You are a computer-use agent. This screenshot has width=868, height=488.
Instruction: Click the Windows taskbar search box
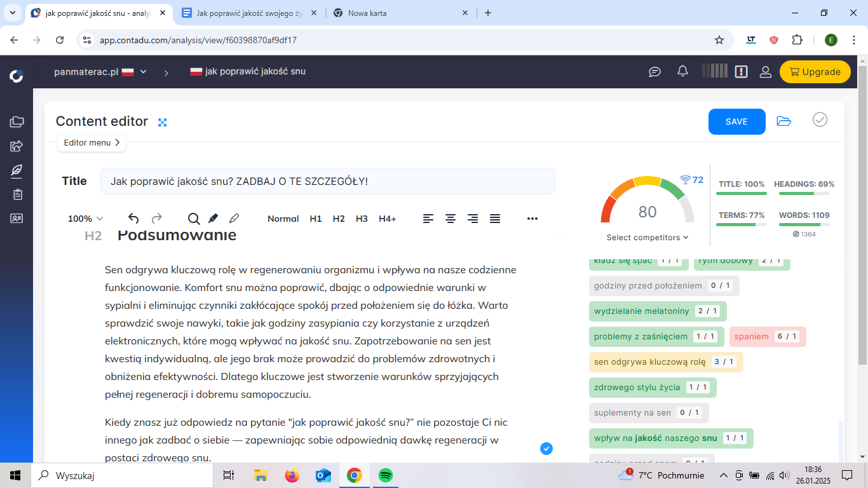[122, 475]
